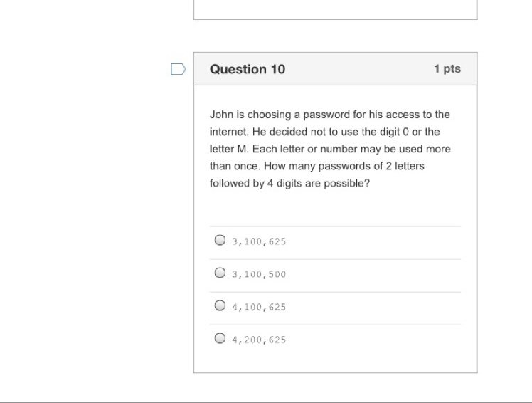Click the 1 pts point value
Image resolution: width=532 pixels, height=403 pixels.
[x=447, y=69]
